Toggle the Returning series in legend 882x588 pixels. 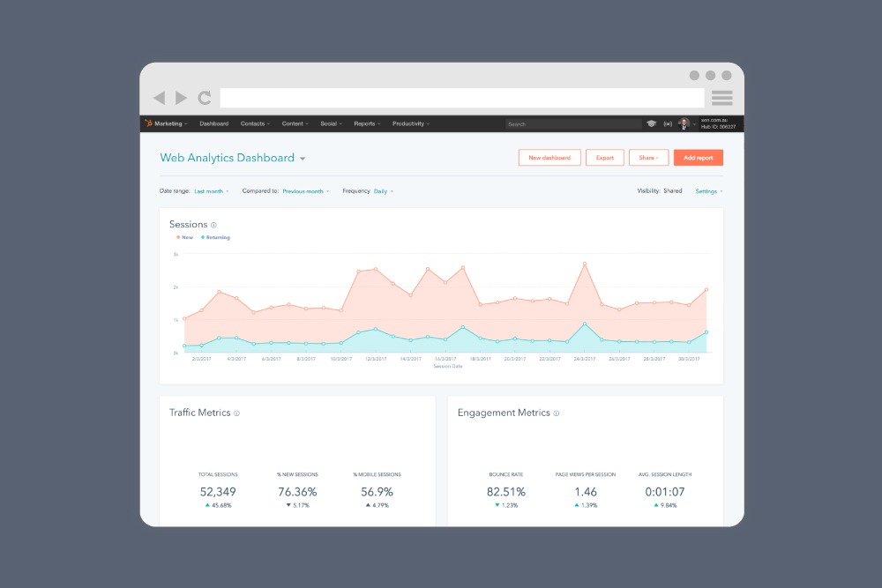(215, 237)
